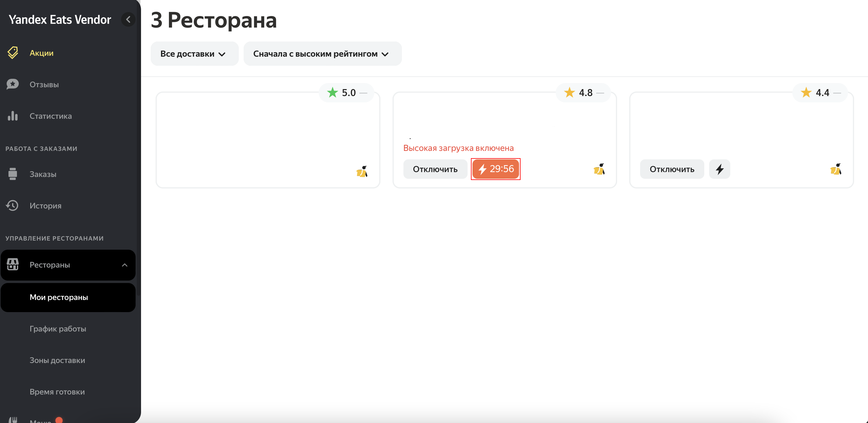Collapse the Рестораны sidebar section

click(124, 265)
